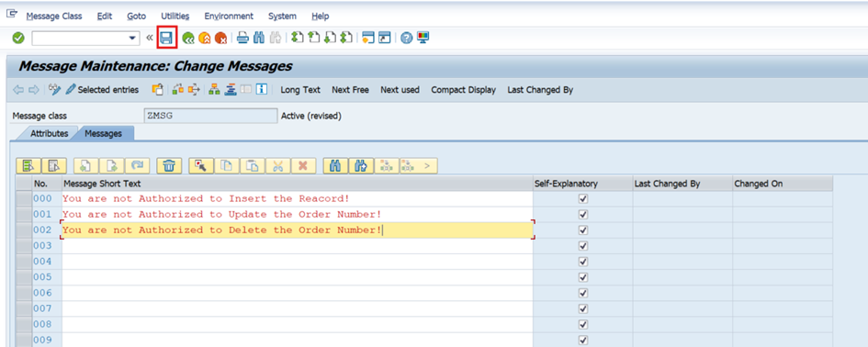Click the Selected entries button
Viewport: 868px width, 347px height.
click(102, 90)
